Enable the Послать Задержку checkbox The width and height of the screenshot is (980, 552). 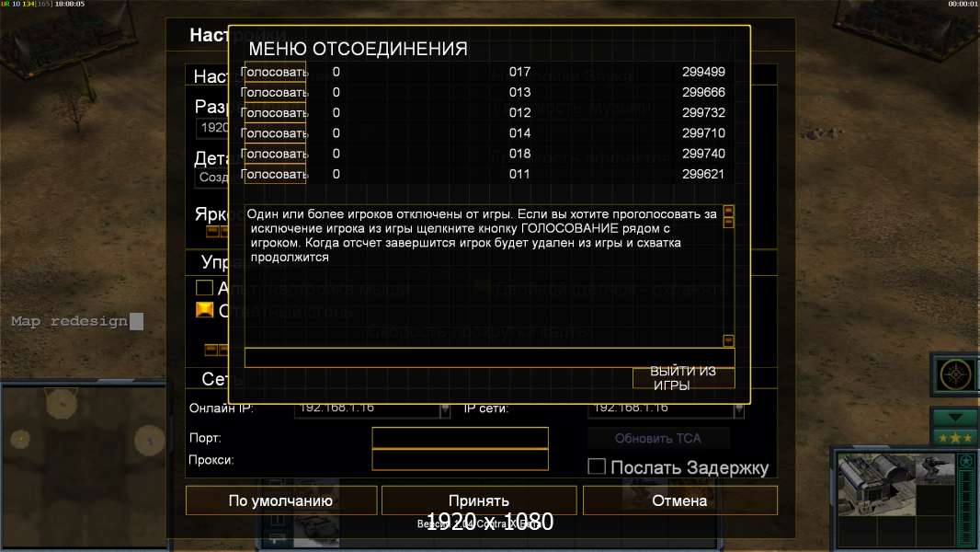click(597, 466)
